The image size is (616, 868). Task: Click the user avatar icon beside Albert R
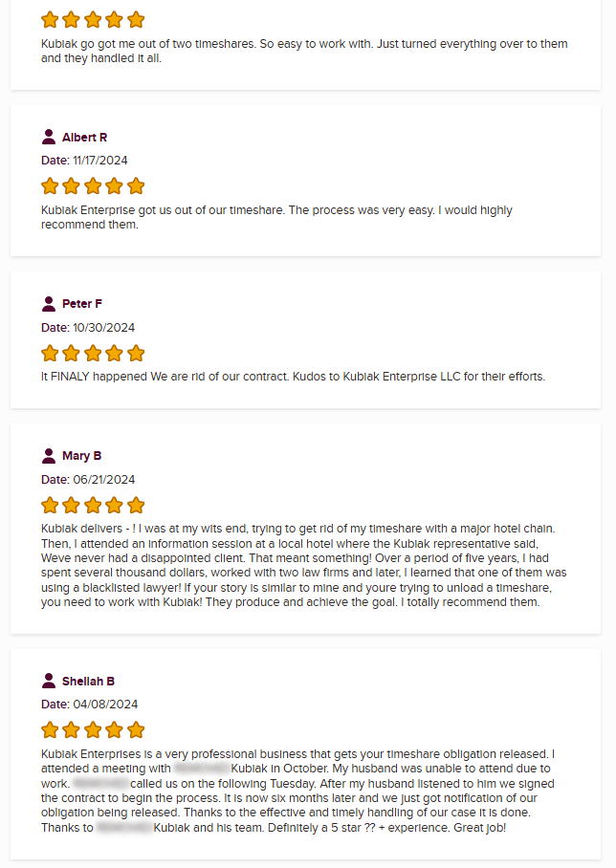click(x=49, y=137)
